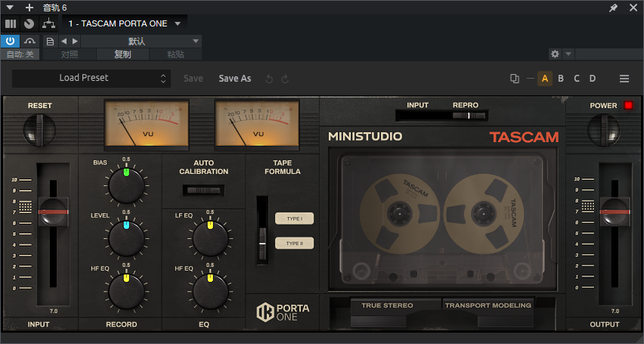The width and height of the screenshot is (644, 344).
Task: Click the LF EQ value 0.5 readout
Action: [210, 212]
